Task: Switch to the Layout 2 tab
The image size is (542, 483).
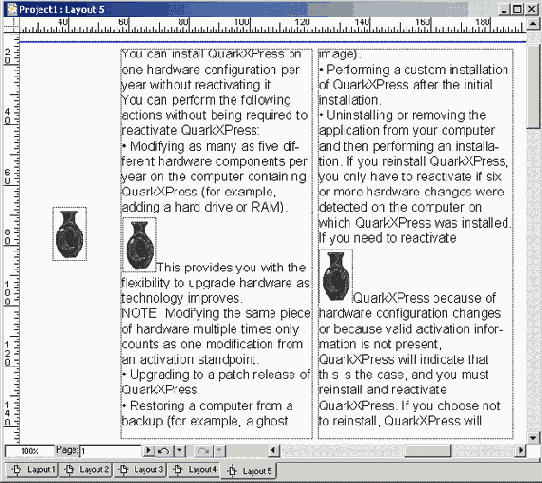Action: pyautogui.click(x=86, y=470)
